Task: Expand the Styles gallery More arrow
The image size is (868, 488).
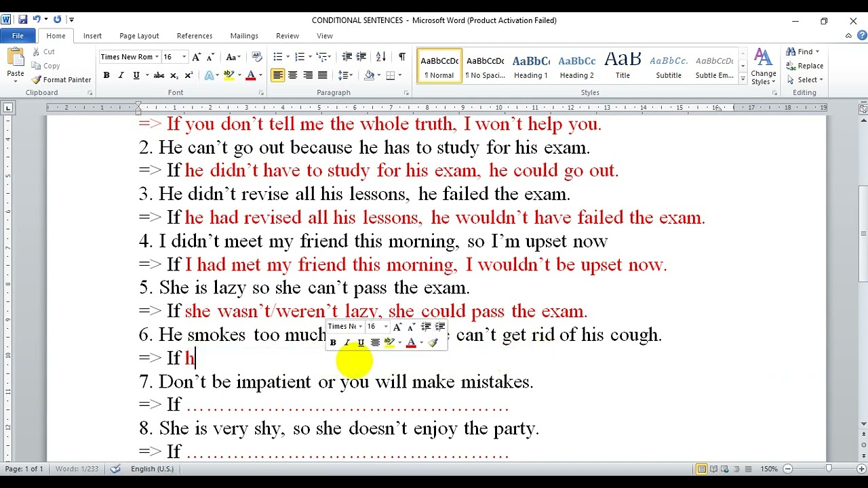Action: (x=743, y=79)
